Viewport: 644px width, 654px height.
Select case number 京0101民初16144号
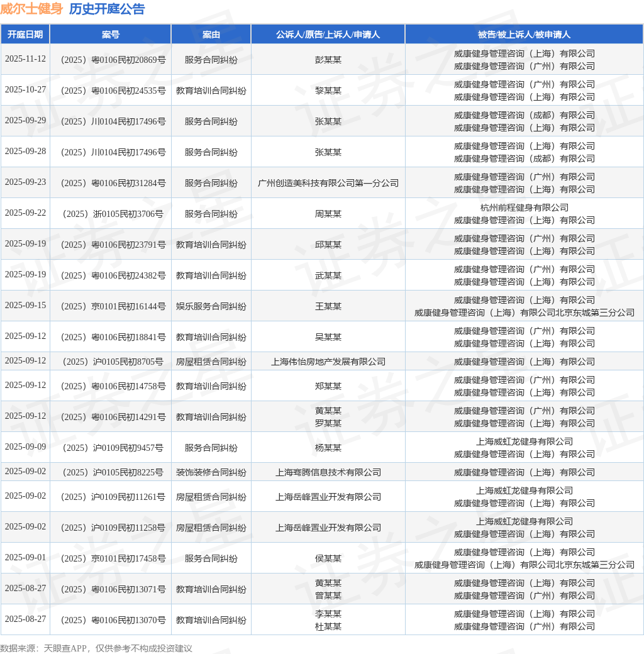tap(113, 307)
